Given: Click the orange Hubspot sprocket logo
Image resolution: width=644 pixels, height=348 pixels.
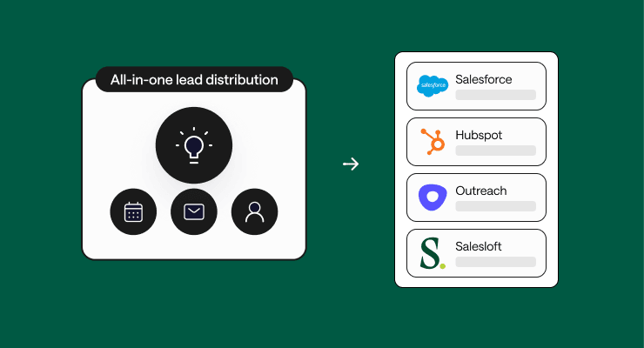Looking at the screenshot, I should [x=433, y=142].
